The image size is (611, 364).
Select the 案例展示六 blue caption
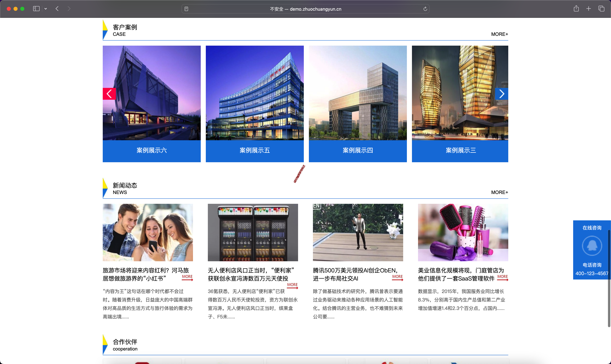pos(152,151)
